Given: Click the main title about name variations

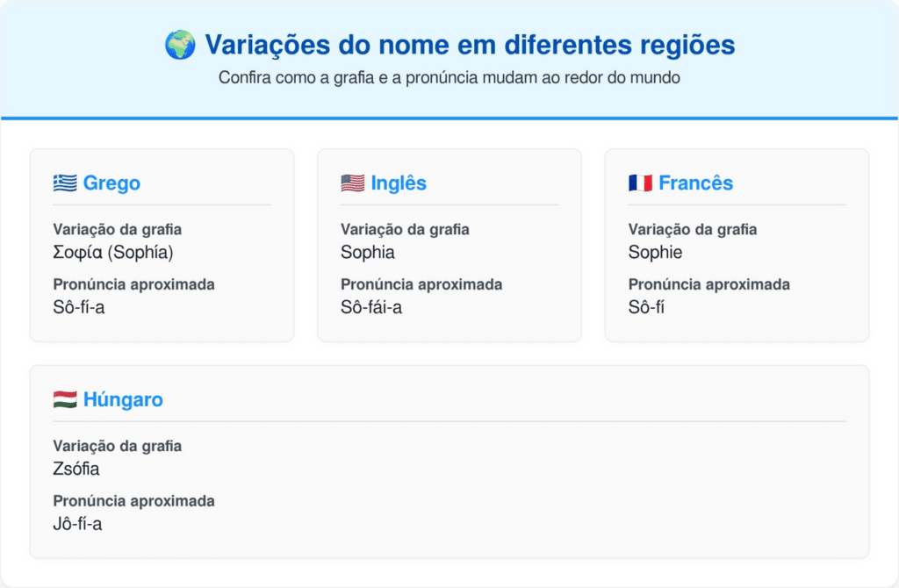Looking at the screenshot, I should pos(470,45).
